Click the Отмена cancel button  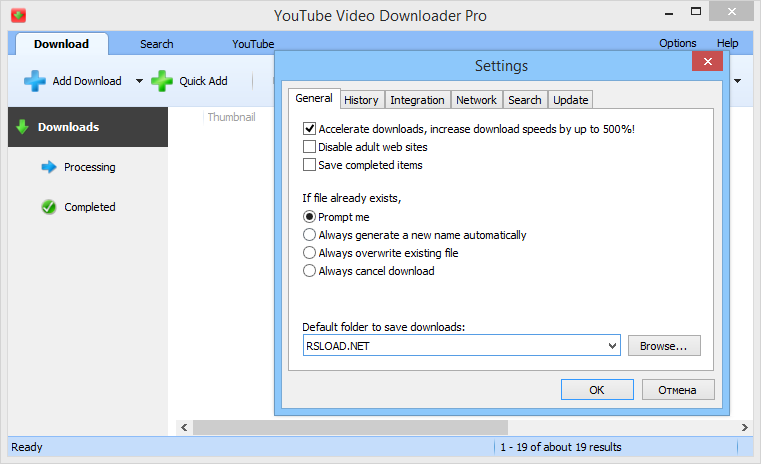click(678, 390)
